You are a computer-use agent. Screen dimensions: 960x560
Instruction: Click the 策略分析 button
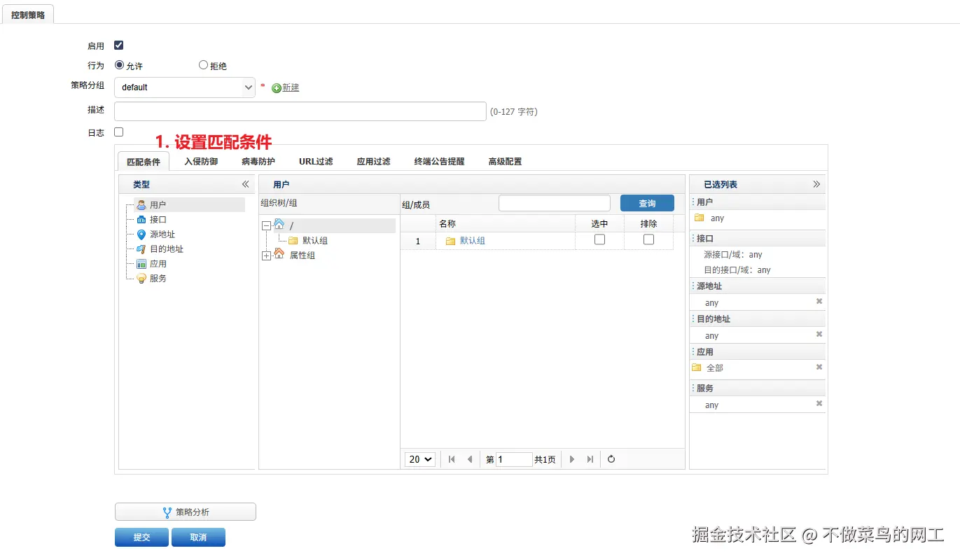(x=186, y=512)
